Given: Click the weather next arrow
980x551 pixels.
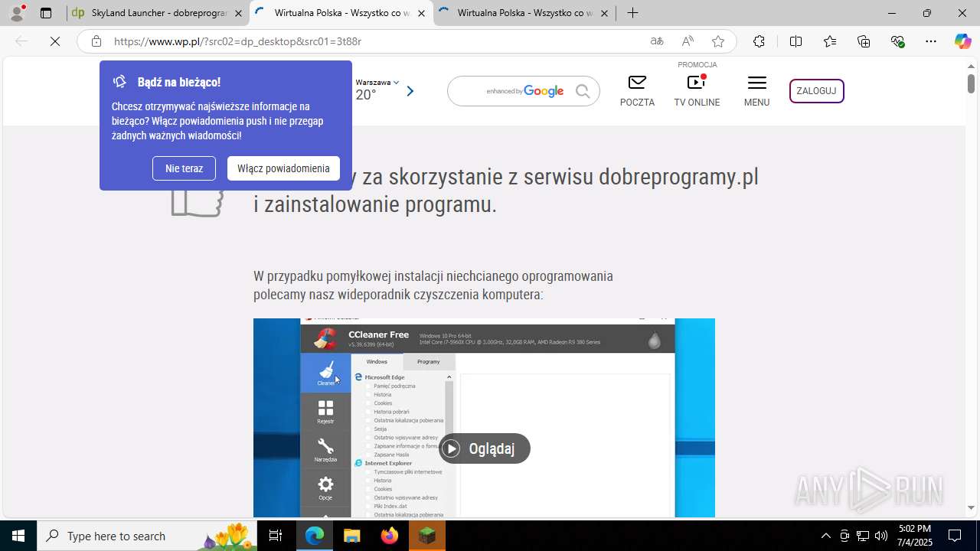Looking at the screenshot, I should coord(410,91).
